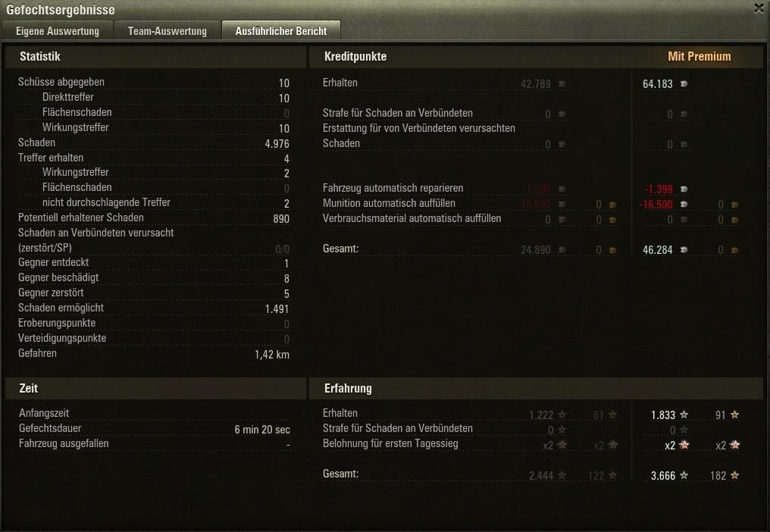770x532 pixels.
Task: Click the credits icon next to premium -1.399
Action: click(684, 189)
